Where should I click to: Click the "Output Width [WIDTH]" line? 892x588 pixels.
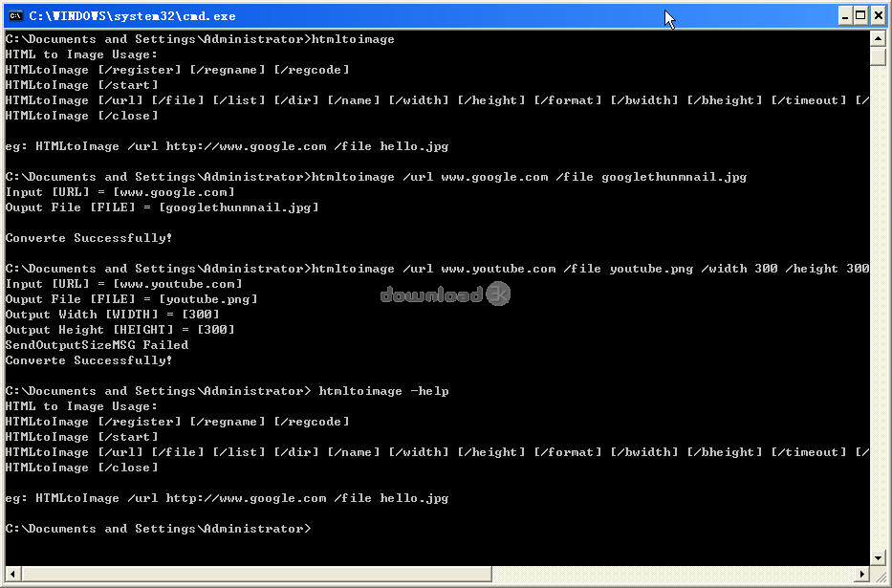(113, 315)
